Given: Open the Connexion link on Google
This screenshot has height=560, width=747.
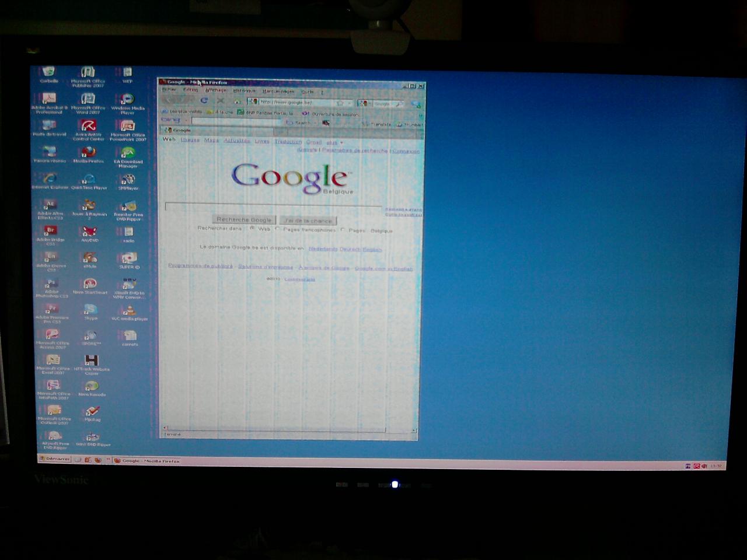Looking at the screenshot, I should click(406, 151).
